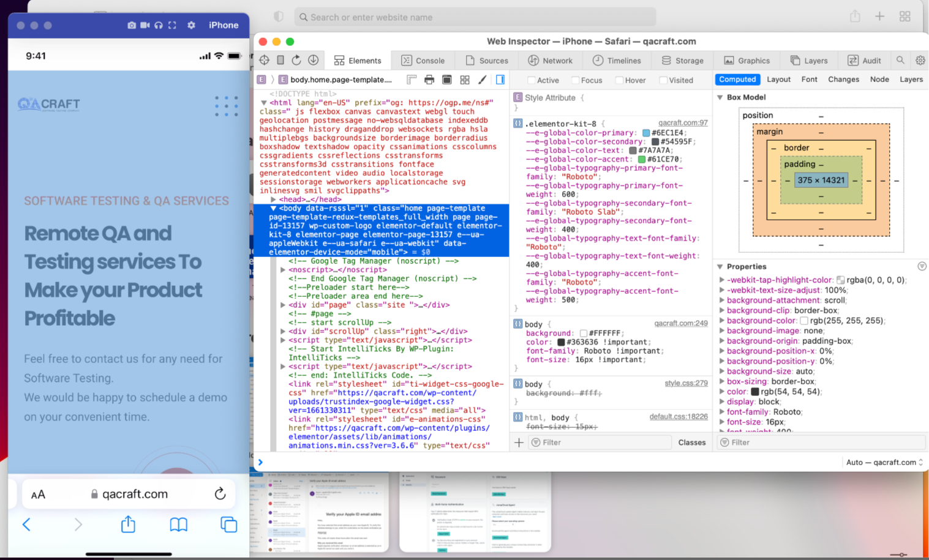Click the add new style rule plus icon
The image size is (929, 560).
pyautogui.click(x=519, y=442)
